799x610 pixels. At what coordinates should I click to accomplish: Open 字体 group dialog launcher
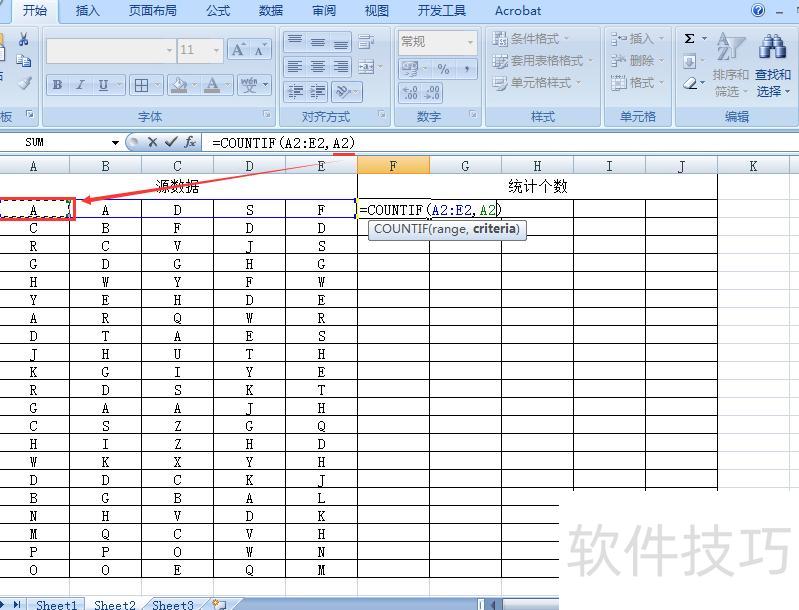267,115
